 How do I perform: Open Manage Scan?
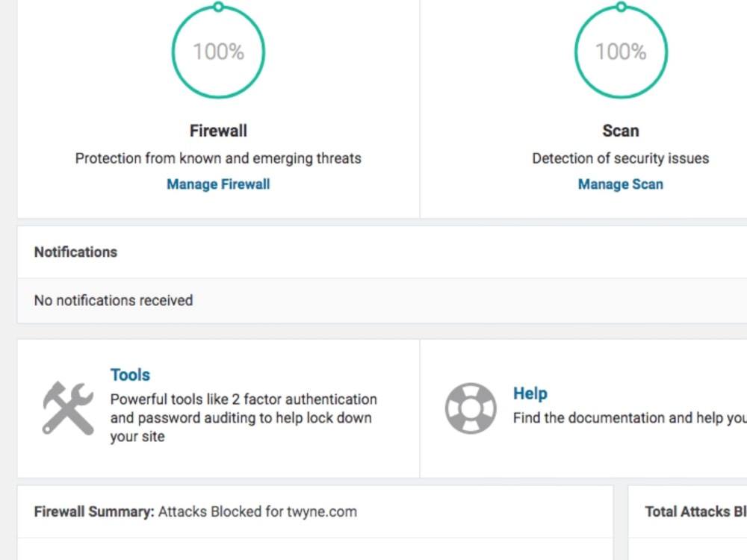coord(620,184)
